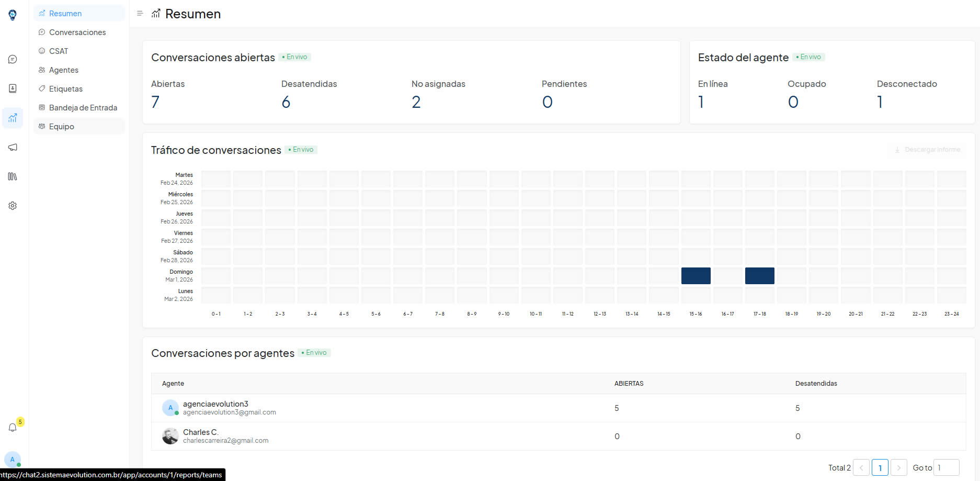Select the Conversaciones report menu item

pos(77,32)
